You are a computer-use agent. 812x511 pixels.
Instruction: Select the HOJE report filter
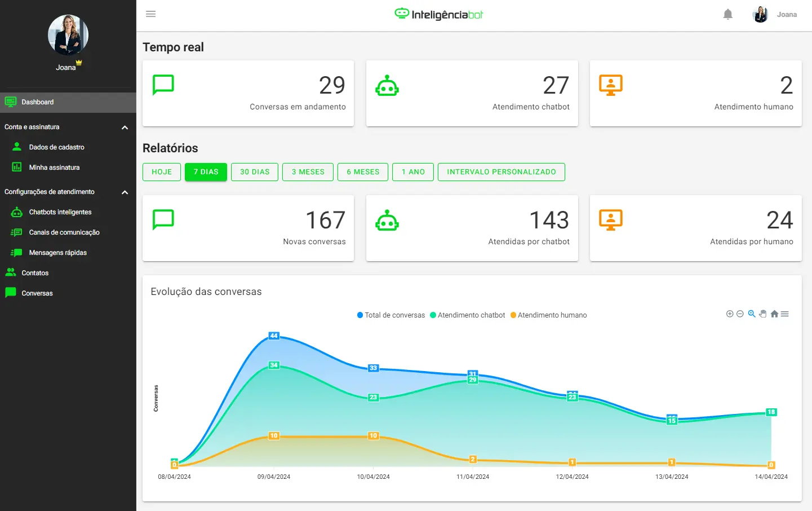pos(162,172)
